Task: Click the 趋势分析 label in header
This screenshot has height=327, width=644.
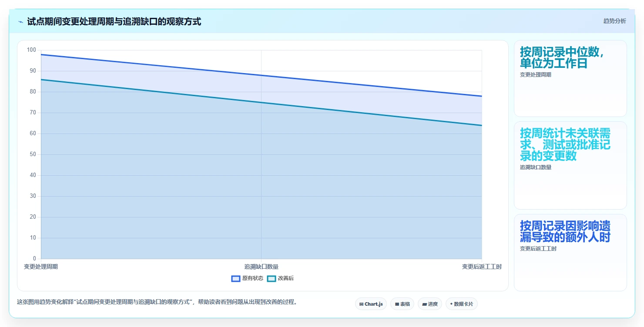Action: tap(614, 21)
